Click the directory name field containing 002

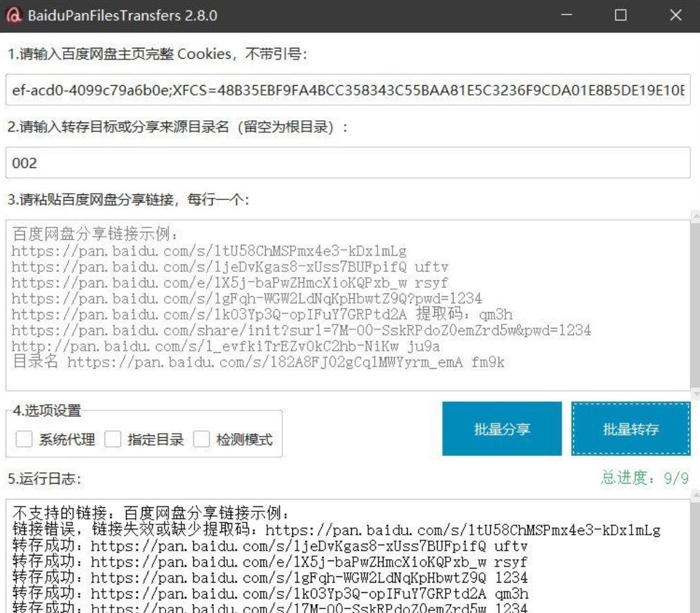click(348, 163)
